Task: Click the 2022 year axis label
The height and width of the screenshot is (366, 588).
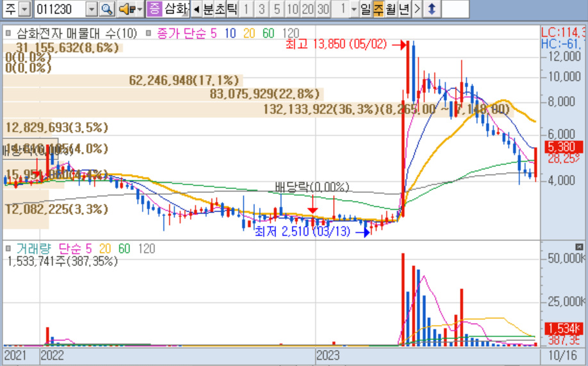Action: [x=52, y=355]
